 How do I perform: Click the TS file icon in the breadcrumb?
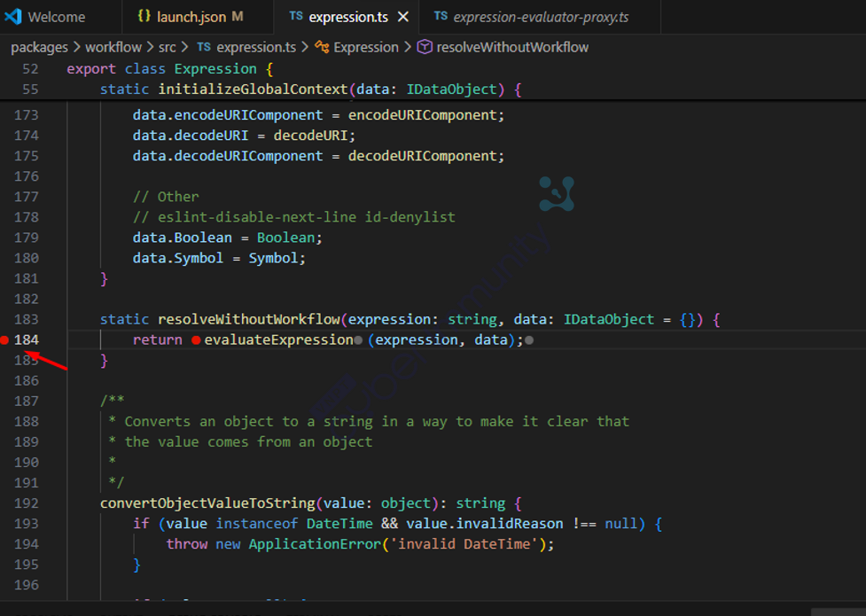point(204,48)
